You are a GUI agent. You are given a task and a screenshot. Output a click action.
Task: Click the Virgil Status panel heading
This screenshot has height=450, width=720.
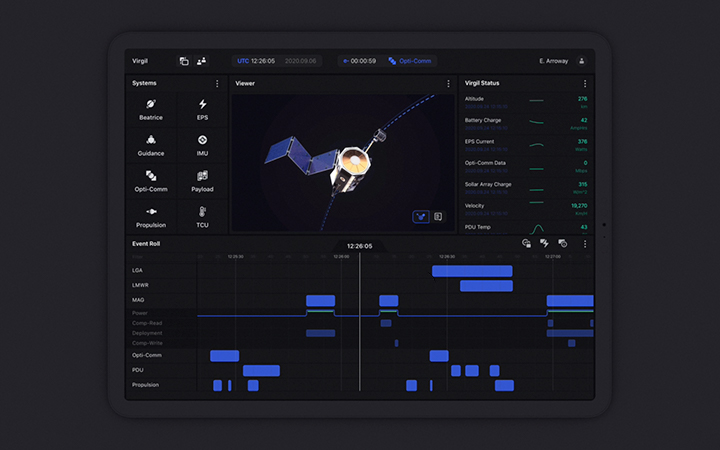click(482, 83)
